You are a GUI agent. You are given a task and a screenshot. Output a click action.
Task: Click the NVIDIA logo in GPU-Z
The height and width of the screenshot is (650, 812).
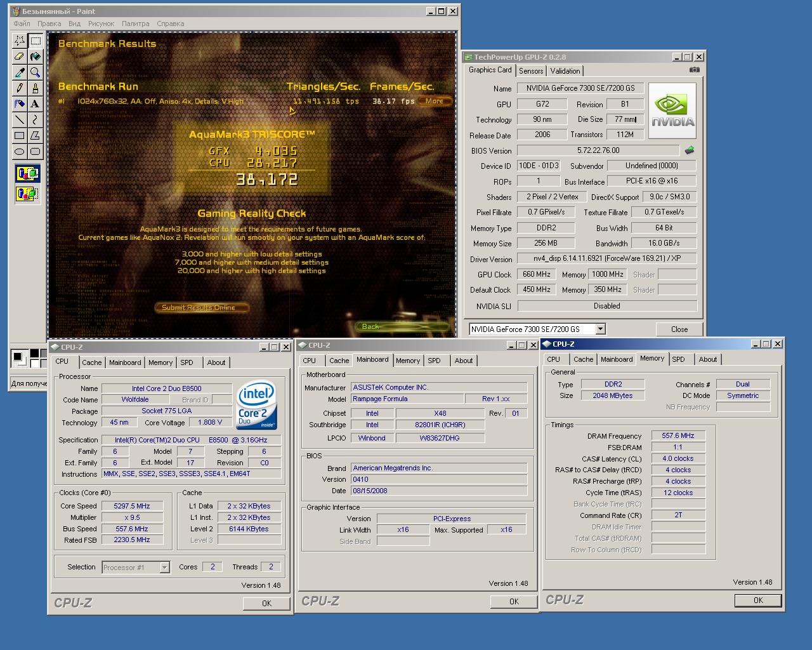[672, 111]
